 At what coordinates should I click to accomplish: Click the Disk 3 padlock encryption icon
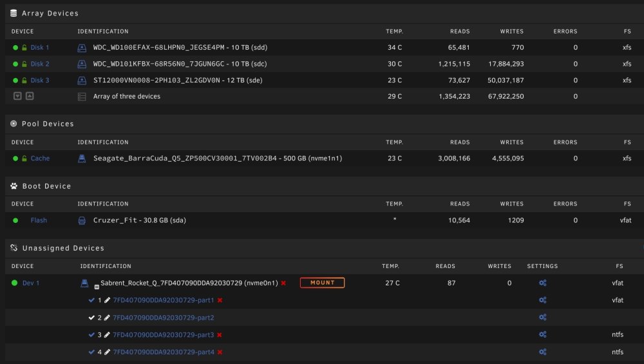pyautogui.click(x=24, y=81)
